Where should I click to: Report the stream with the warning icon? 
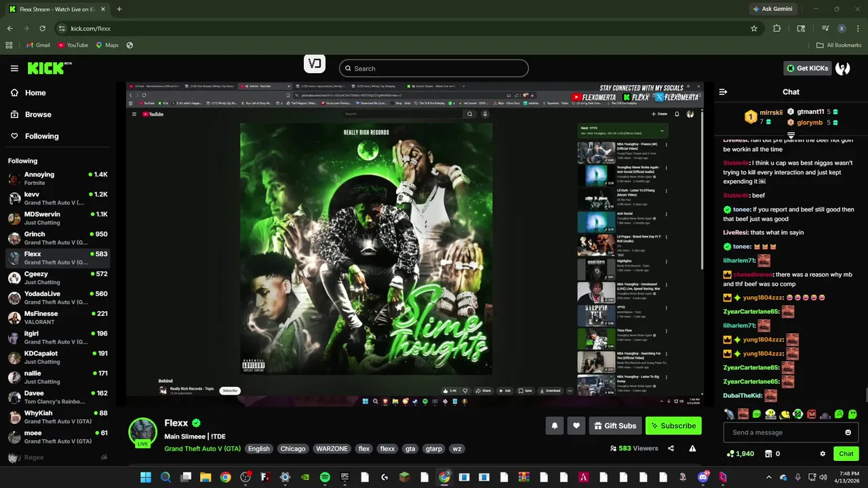tap(692, 448)
